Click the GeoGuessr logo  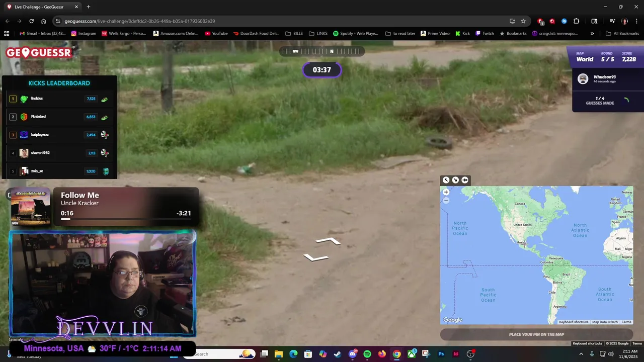[x=39, y=52]
